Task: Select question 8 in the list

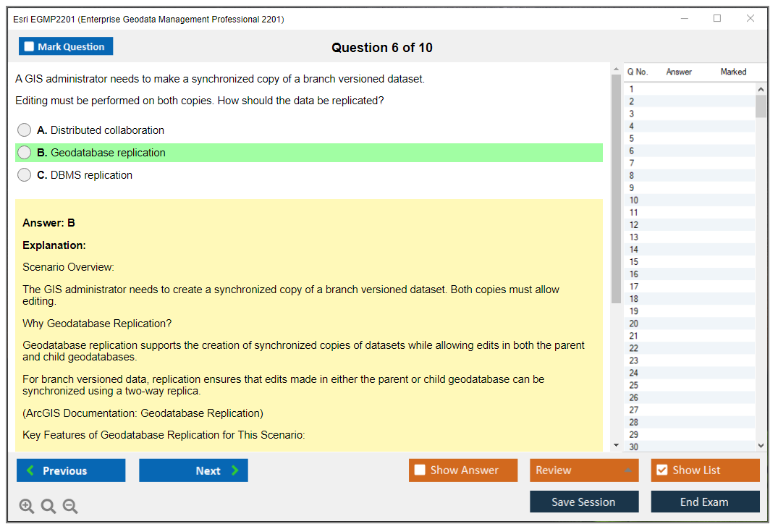Action: click(690, 175)
